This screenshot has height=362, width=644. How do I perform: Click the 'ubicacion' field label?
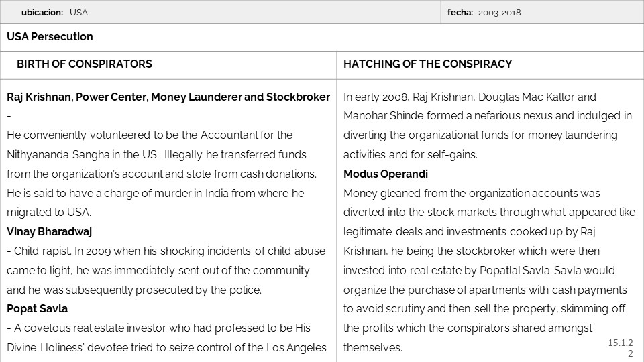tap(42, 12)
